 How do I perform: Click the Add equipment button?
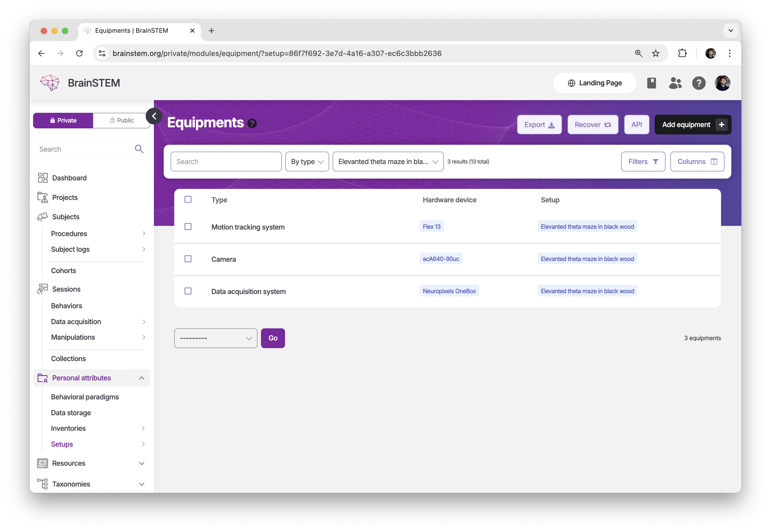[x=692, y=125]
